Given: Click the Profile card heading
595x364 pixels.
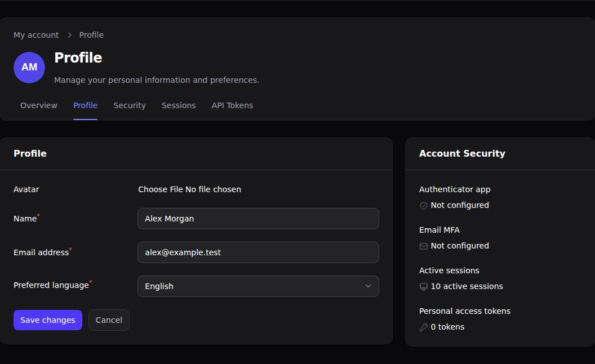Looking at the screenshot, I should coord(30,153).
